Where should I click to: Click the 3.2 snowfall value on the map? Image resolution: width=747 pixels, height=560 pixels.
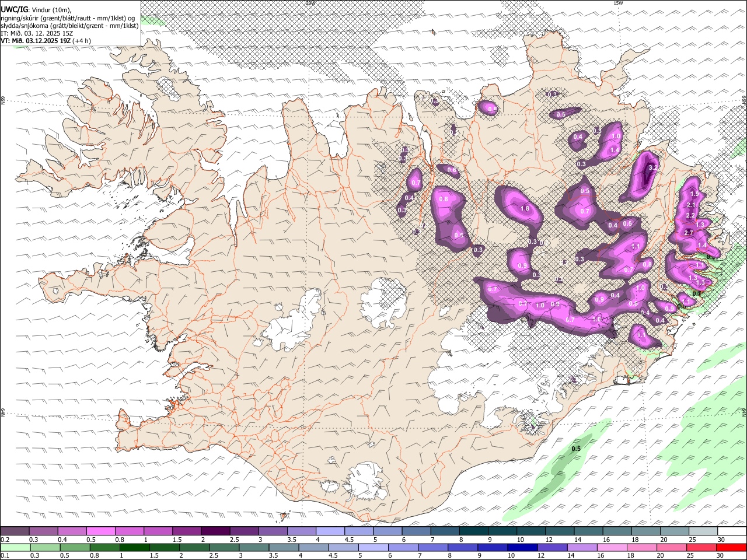point(653,167)
